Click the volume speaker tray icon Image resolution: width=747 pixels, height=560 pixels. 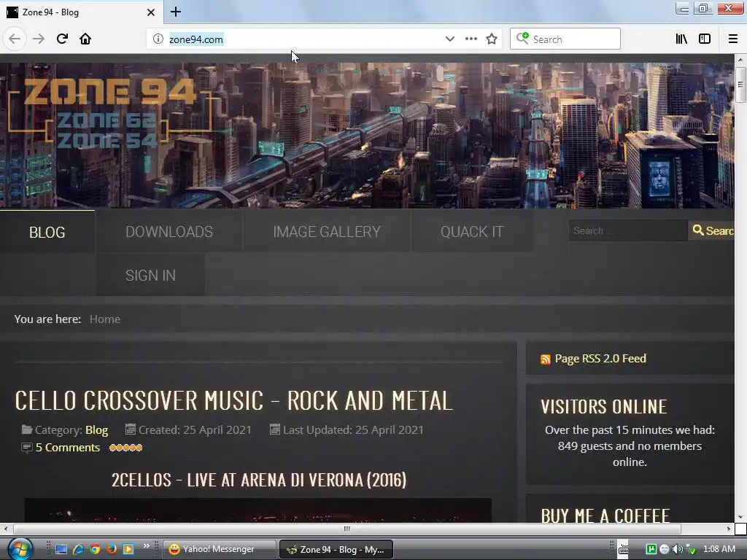pos(677,549)
